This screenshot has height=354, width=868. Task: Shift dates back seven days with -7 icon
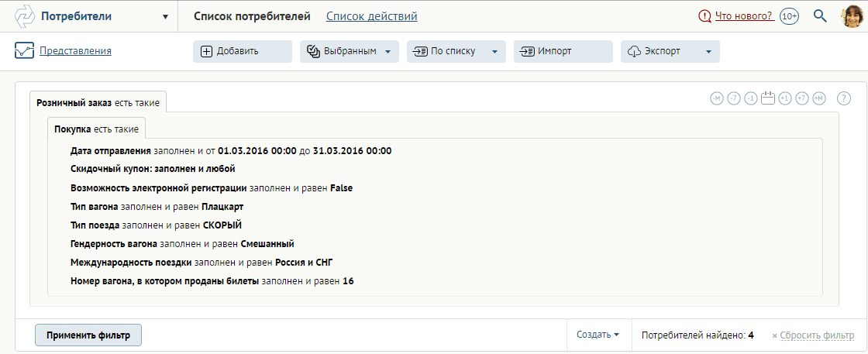(733, 98)
